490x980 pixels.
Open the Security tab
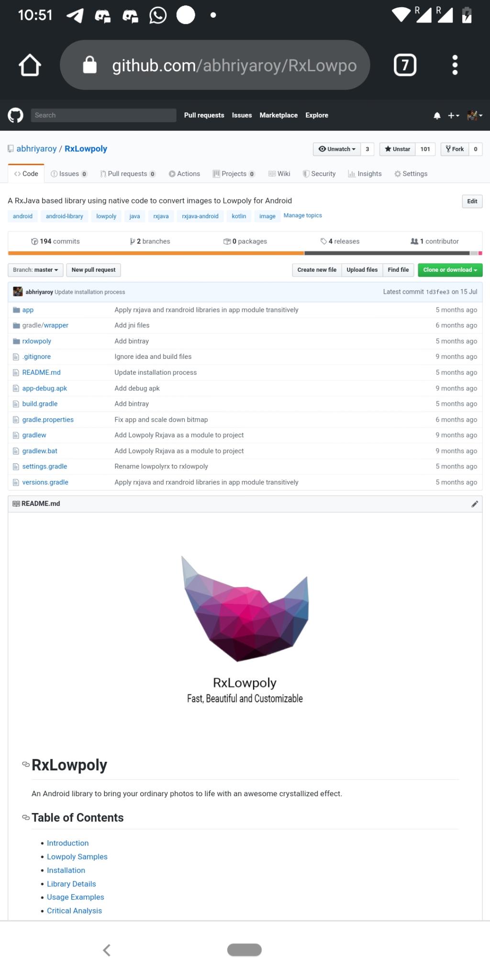click(x=319, y=174)
